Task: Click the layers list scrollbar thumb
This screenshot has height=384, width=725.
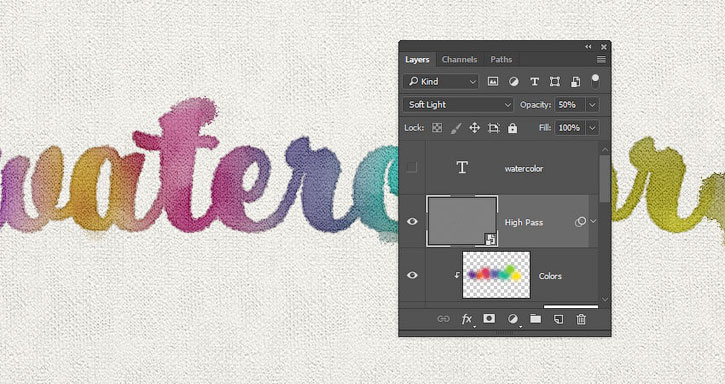Action: pyautogui.click(x=605, y=179)
